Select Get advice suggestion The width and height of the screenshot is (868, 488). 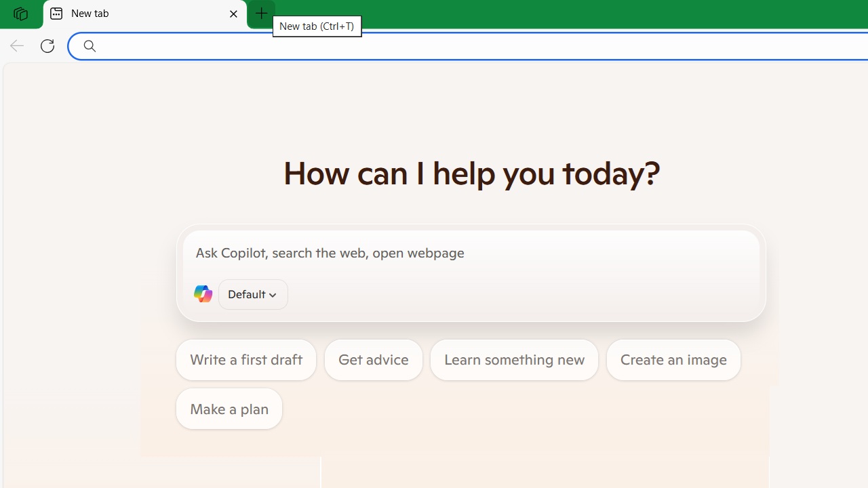(x=373, y=359)
